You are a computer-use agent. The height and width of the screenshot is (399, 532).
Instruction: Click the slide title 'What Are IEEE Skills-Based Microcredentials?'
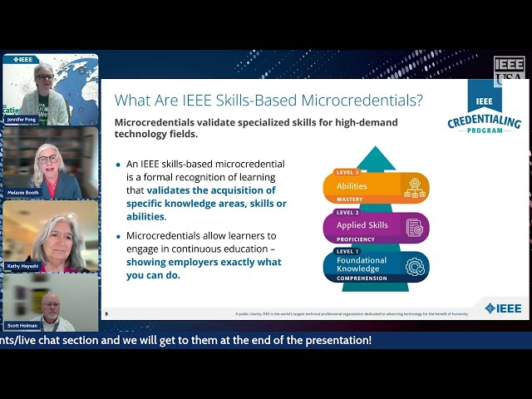[268, 101]
